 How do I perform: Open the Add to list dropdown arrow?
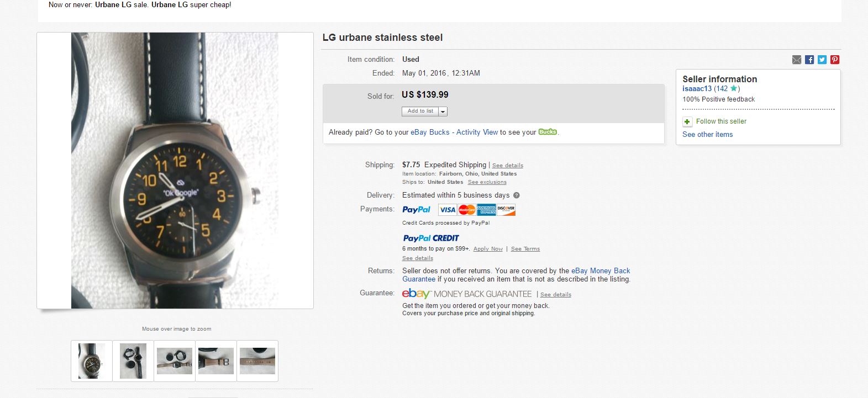pos(443,112)
